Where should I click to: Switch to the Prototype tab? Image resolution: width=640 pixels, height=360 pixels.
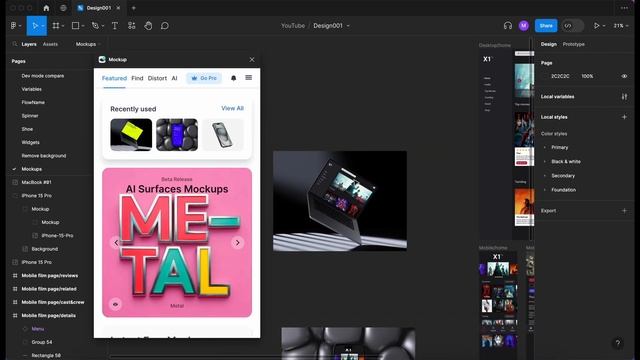click(573, 44)
